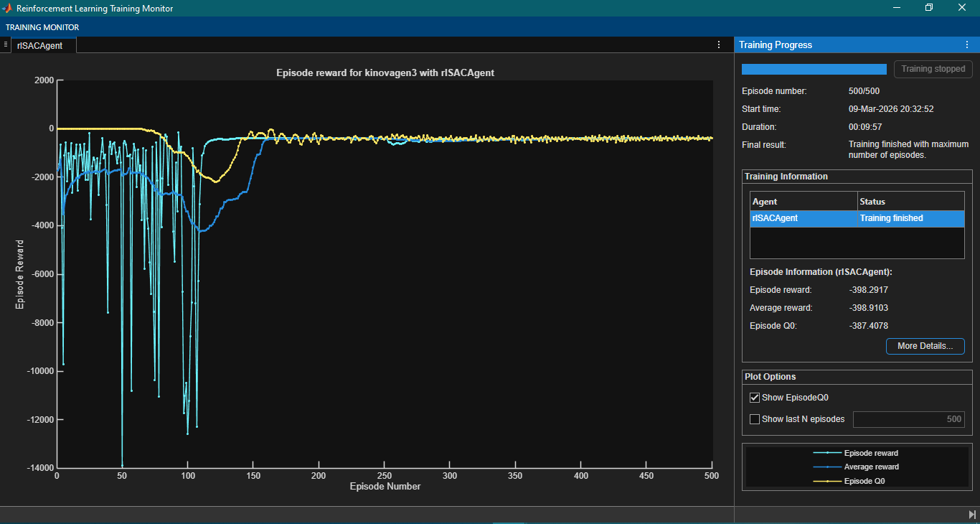980x524 pixels.
Task: Click the Training Progress panel title
Action: [776, 45]
